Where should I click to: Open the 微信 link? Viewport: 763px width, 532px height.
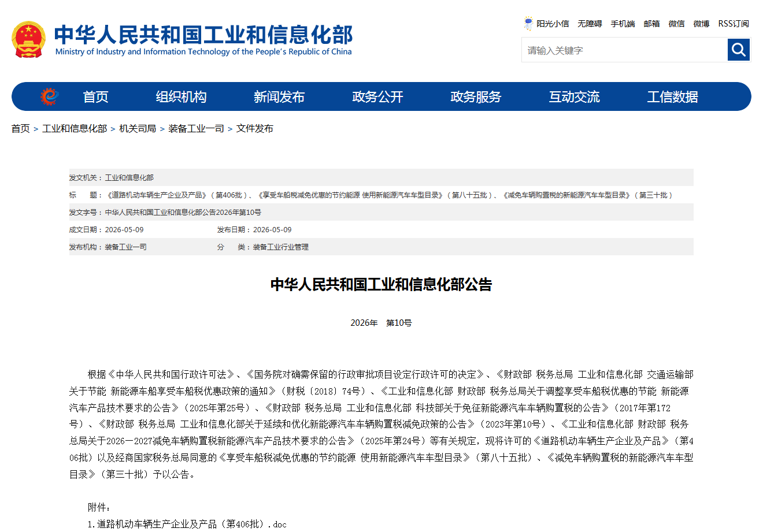coord(677,24)
